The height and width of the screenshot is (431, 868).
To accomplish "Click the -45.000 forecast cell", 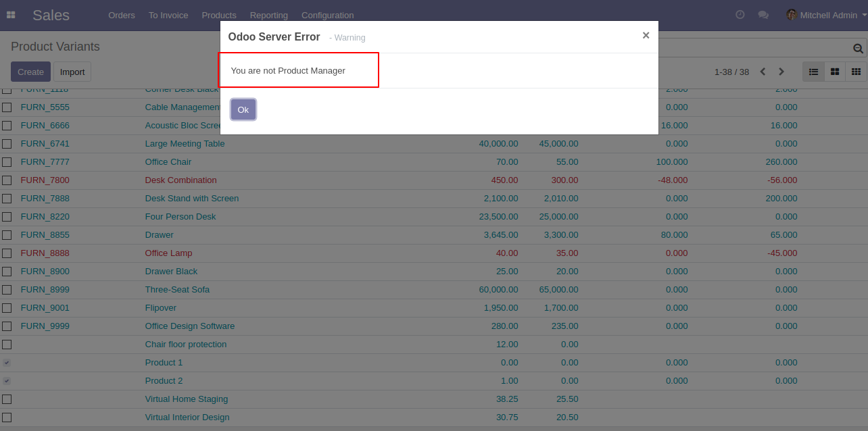I will click(x=782, y=253).
